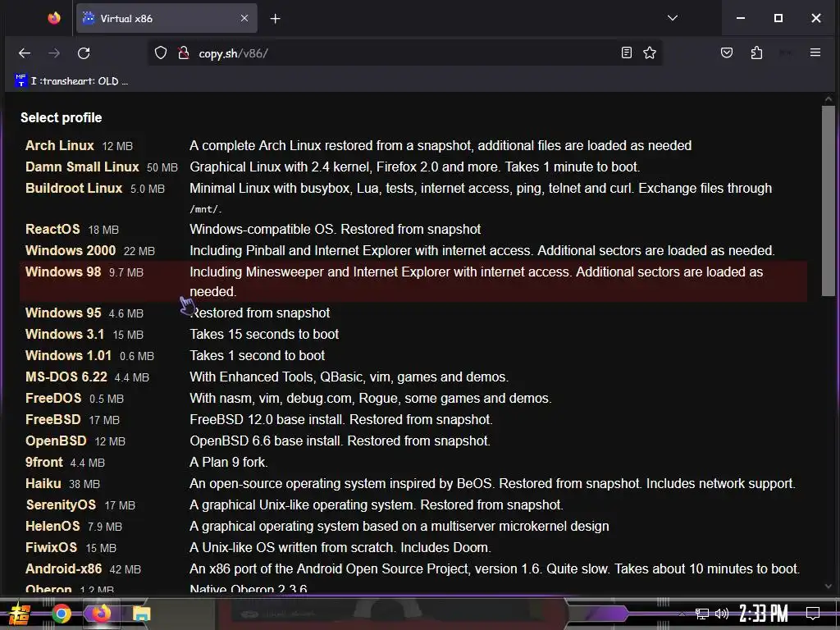Screen dimensions: 840x630
Task: Launch the Haiku profile
Action: point(43,484)
